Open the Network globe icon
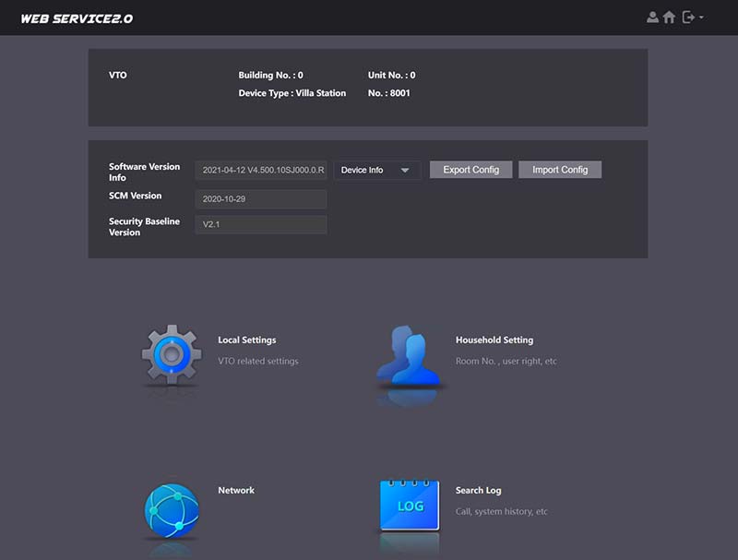 pyautogui.click(x=172, y=510)
